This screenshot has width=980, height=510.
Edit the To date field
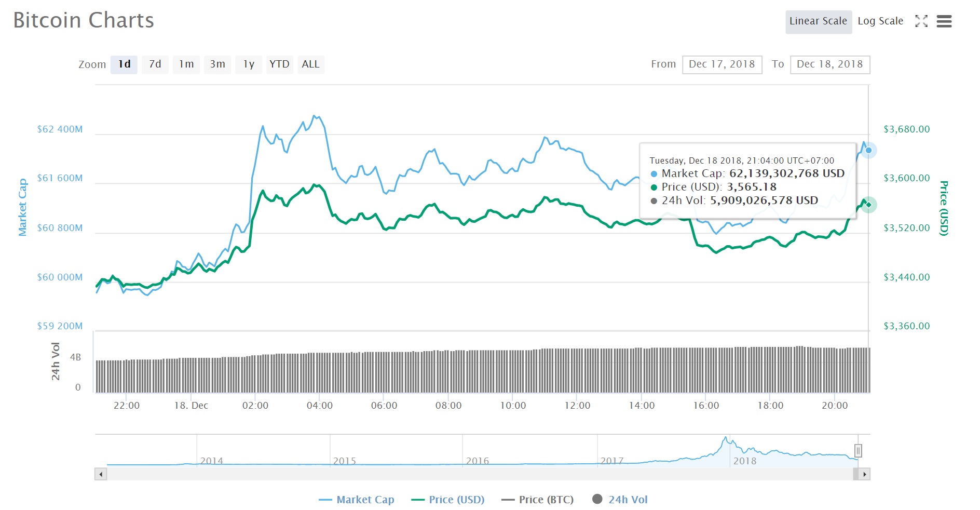(830, 64)
